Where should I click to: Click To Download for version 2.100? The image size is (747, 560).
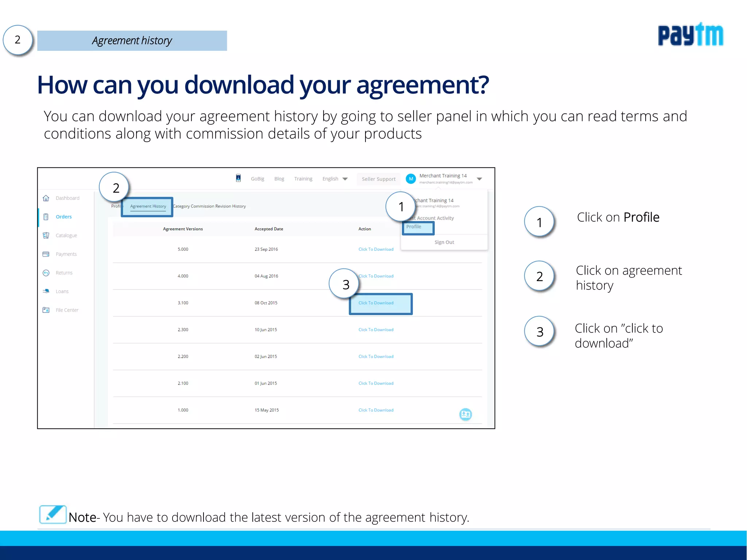click(376, 383)
